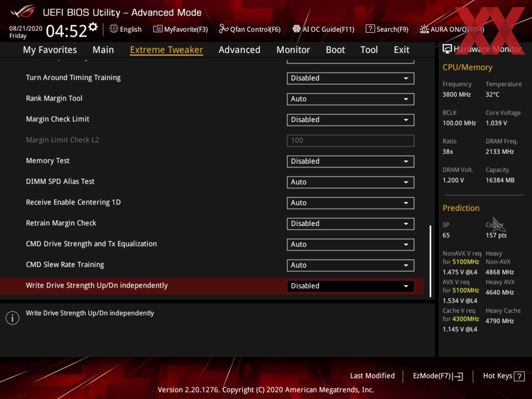Click the globe language icon

tap(113, 29)
